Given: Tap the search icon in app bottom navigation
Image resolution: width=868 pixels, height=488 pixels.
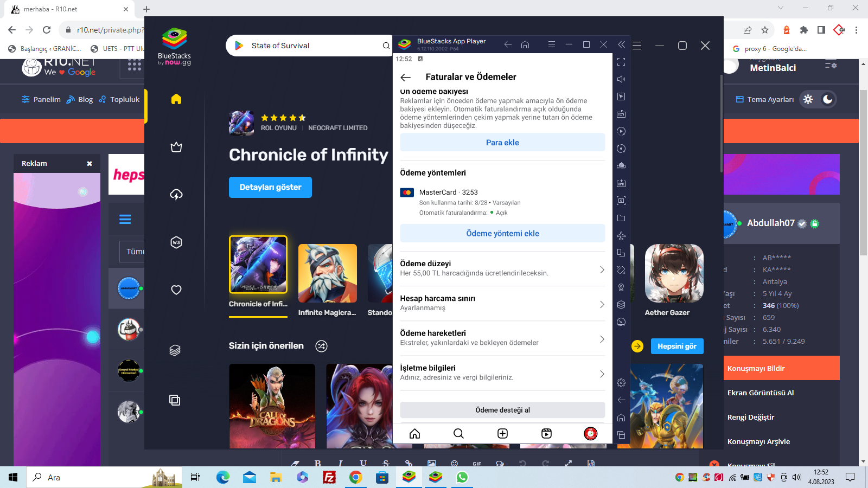Looking at the screenshot, I should 458,433.
